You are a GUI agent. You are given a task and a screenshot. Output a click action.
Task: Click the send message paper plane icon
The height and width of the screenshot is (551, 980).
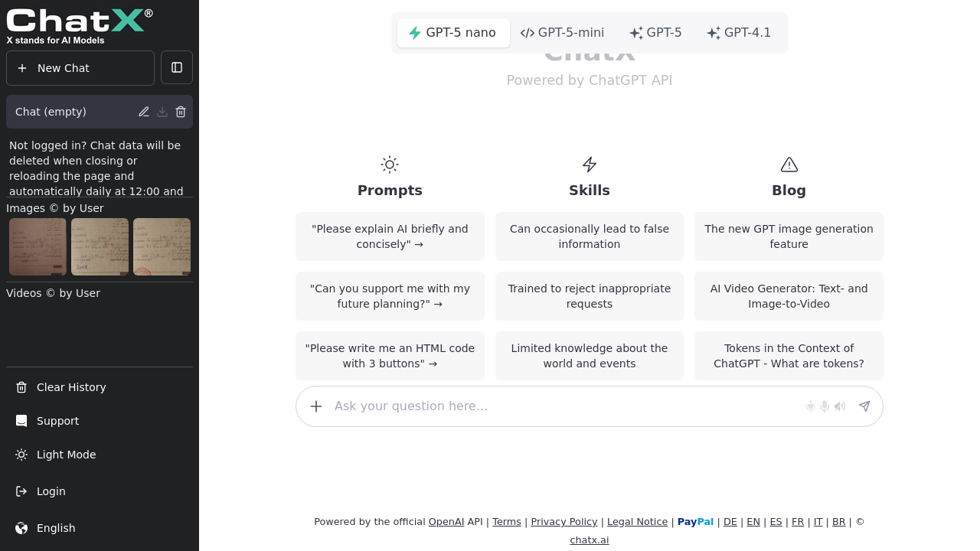[864, 406]
